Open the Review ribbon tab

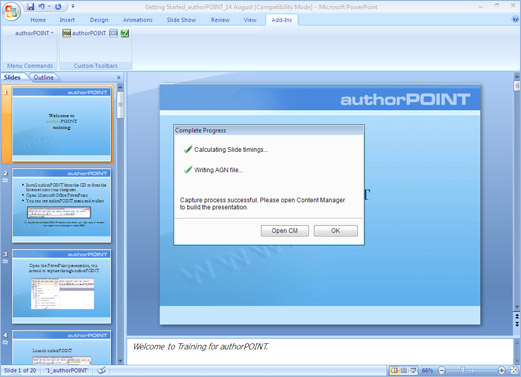point(220,20)
